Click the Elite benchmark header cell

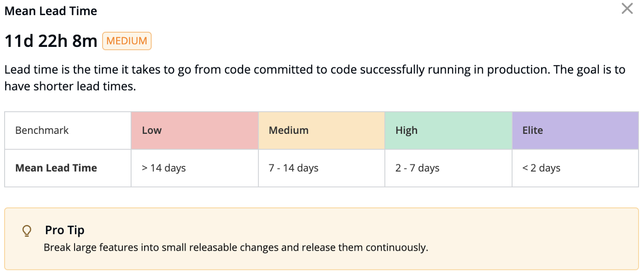(575, 130)
